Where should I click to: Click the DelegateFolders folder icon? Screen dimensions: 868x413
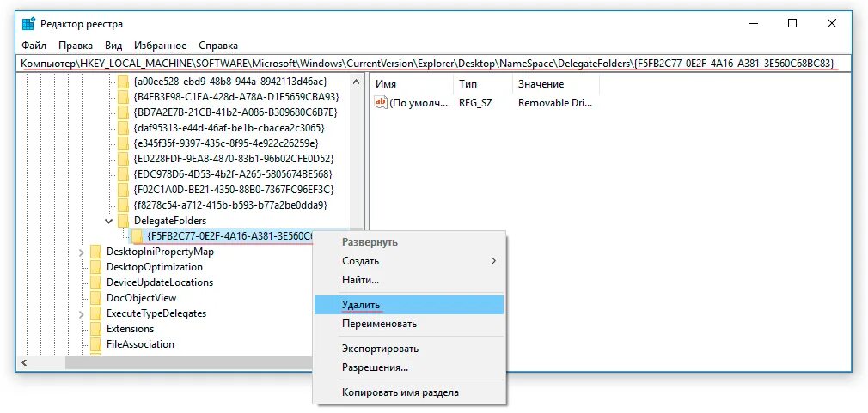(x=123, y=221)
